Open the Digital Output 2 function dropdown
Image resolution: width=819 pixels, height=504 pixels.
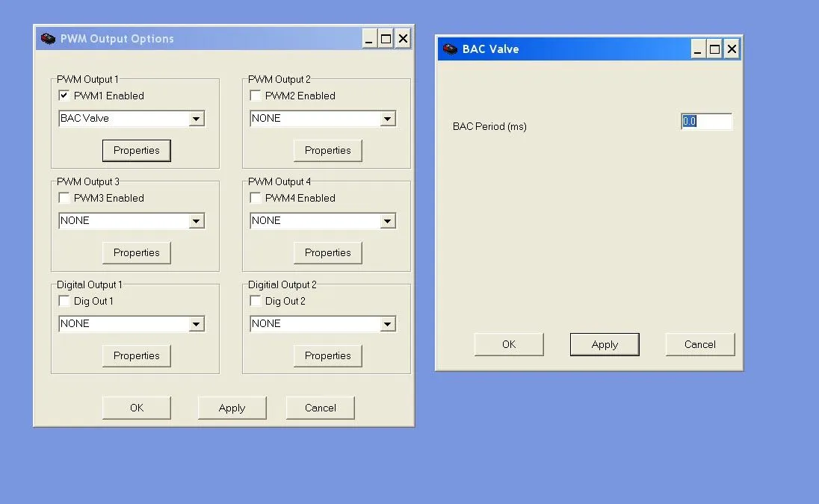[x=387, y=324]
